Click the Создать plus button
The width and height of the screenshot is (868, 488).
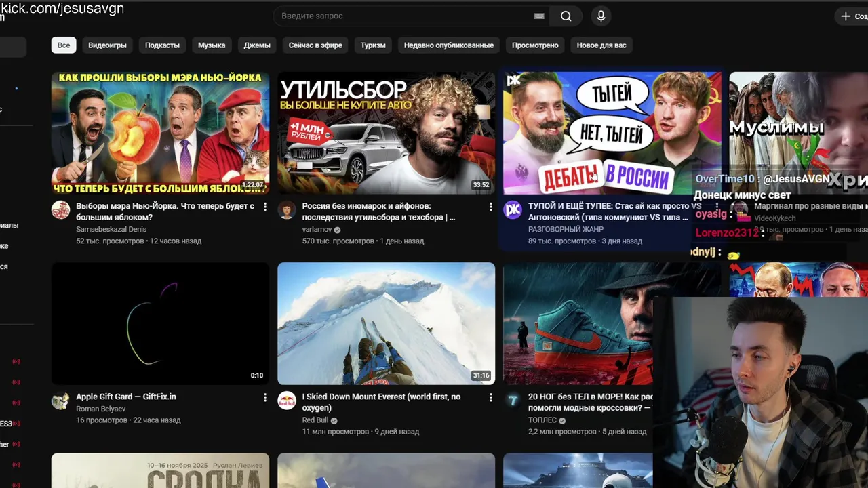(x=853, y=16)
